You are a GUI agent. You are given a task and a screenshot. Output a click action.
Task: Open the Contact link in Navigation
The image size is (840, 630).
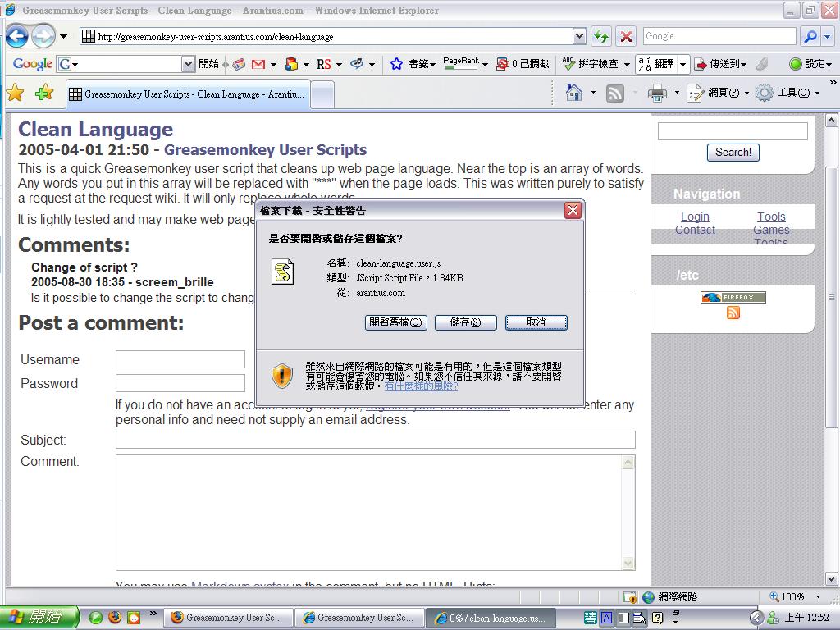[x=695, y=230]
